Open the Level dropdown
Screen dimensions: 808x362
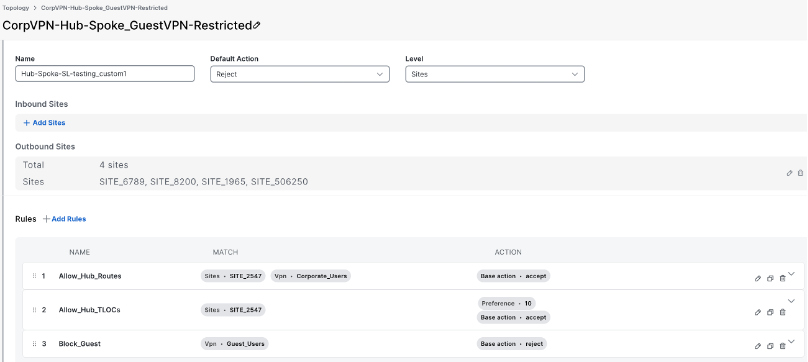(495, 74)
